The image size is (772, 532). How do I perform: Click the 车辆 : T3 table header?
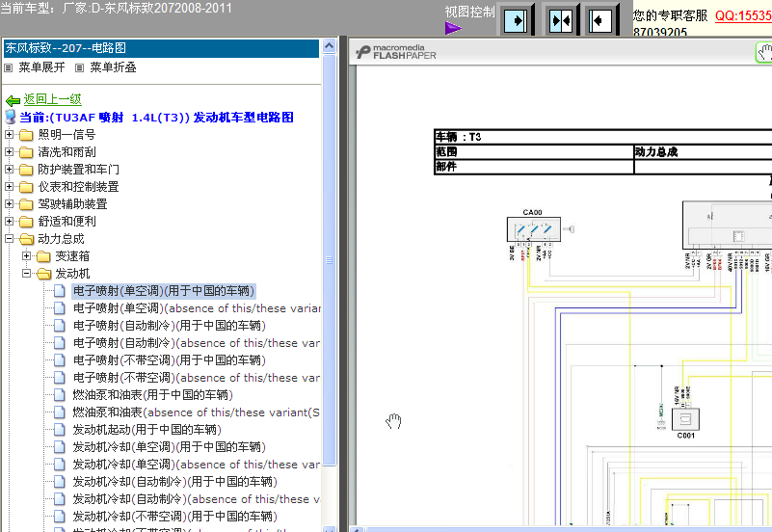pos(459,137)
